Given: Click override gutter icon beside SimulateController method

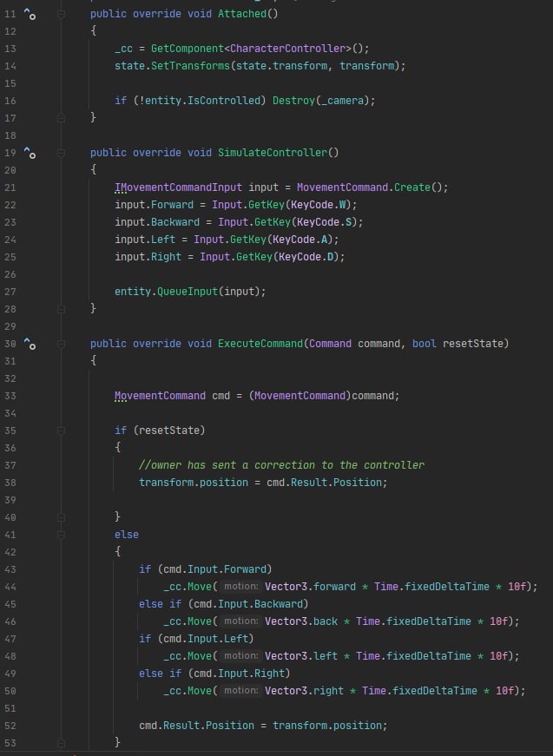Looking at the screenshot, I should (x=30, y=153).
